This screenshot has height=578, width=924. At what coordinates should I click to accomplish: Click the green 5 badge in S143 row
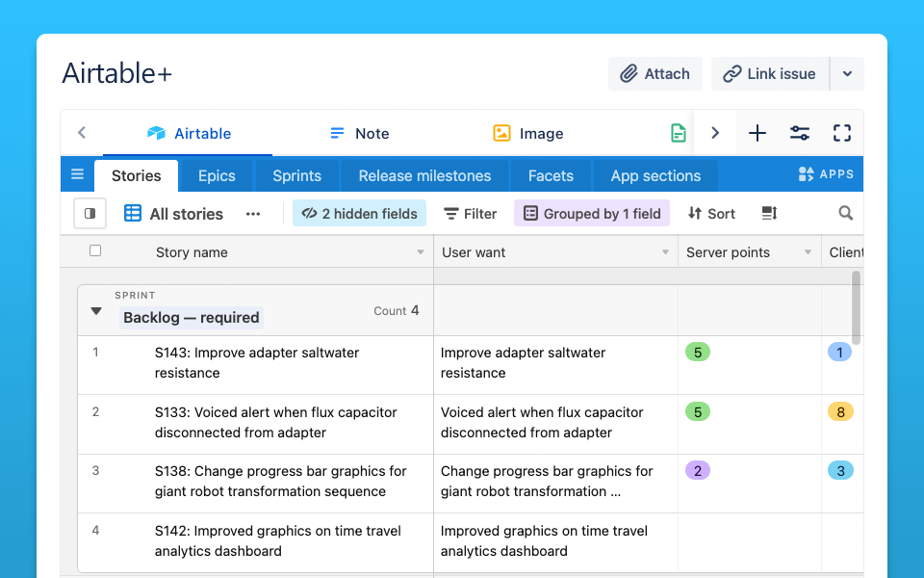click(698, 353)
